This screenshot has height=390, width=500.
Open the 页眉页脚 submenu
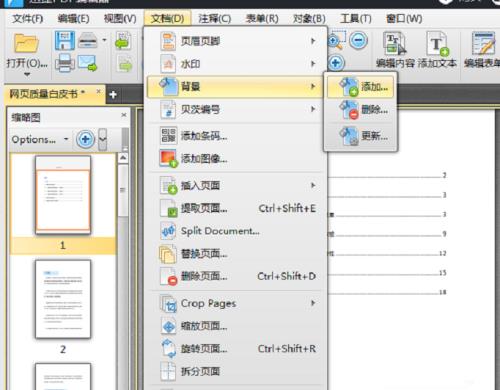tap(236, 41)
